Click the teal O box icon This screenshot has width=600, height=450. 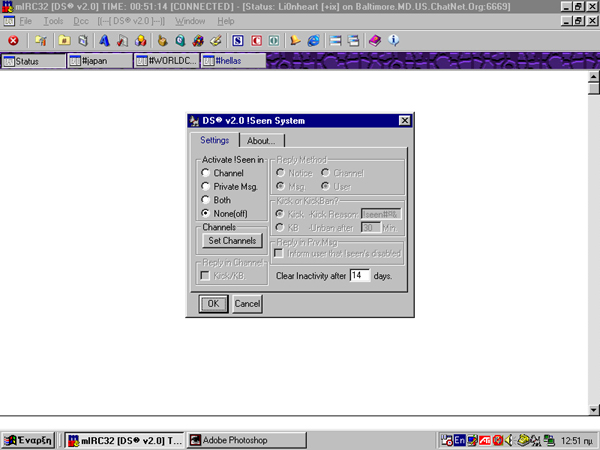click(x=274, y=40)
